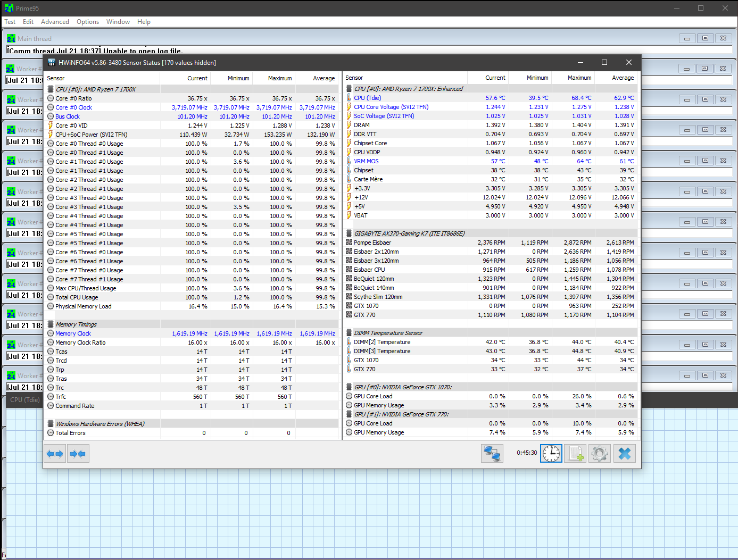The width and height of the screenshot is (738, 560).
Task: Click the thermometer icon beside CPU (Tdie)
Action: pos(349,98)
